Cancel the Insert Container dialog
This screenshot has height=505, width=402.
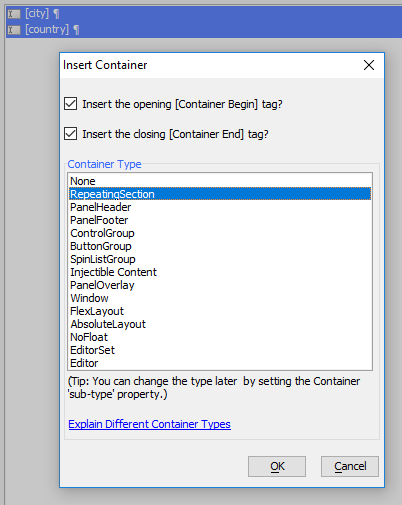(x=350, y=466)
